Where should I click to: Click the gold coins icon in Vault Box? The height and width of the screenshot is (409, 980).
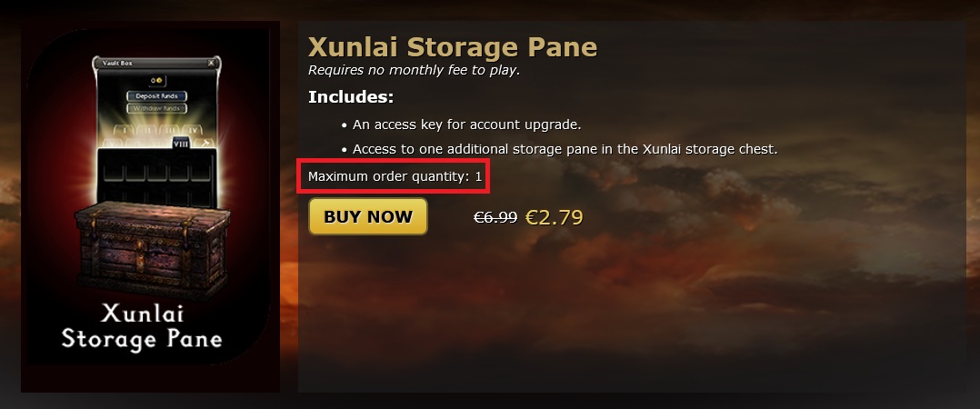[x=156, y=80]
